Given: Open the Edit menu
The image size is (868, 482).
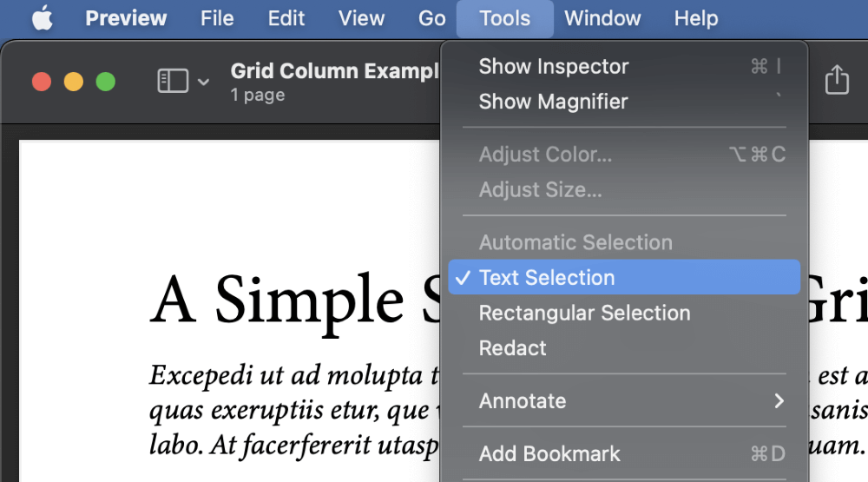Looking at the screenshot, I should [286, 18].
